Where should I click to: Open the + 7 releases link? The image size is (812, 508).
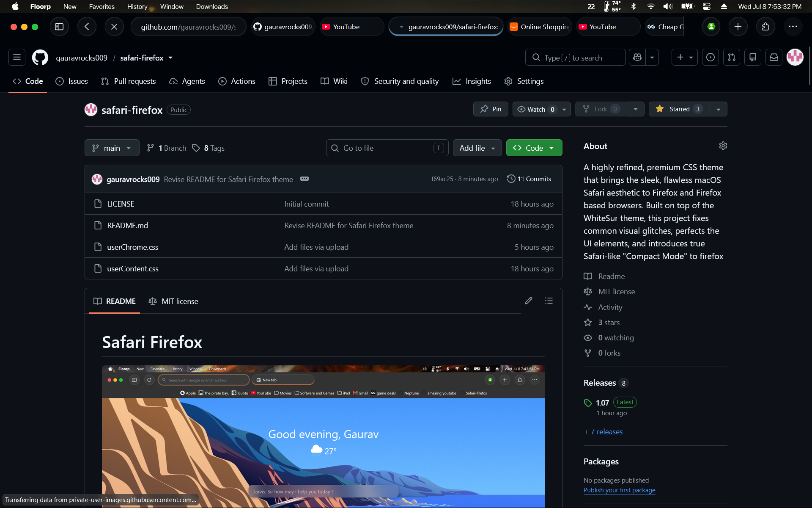tap(603, 432)
